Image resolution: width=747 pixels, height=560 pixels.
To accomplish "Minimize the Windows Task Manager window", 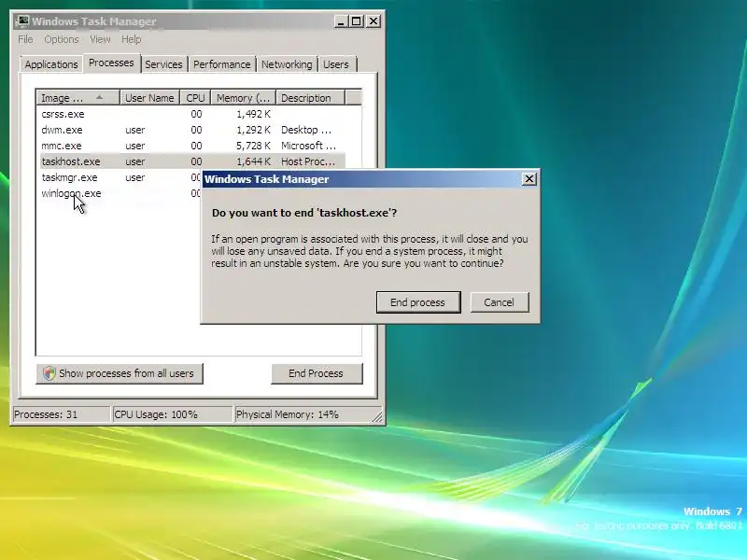I will point(341,21).
